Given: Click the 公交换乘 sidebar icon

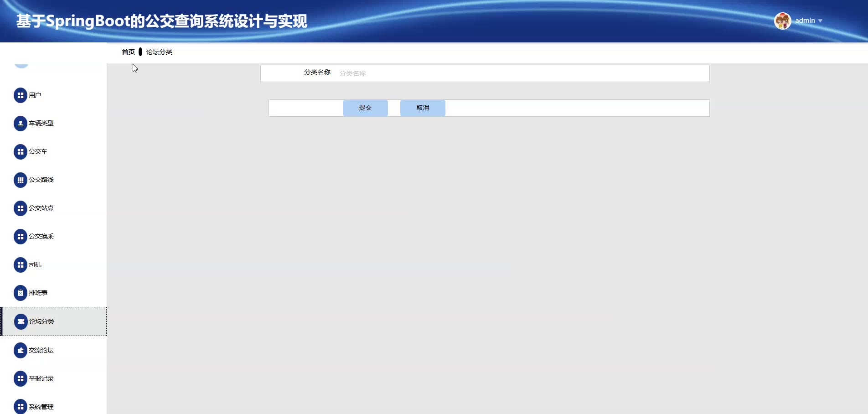Looking at the screenshot, I should click(21, 237).
